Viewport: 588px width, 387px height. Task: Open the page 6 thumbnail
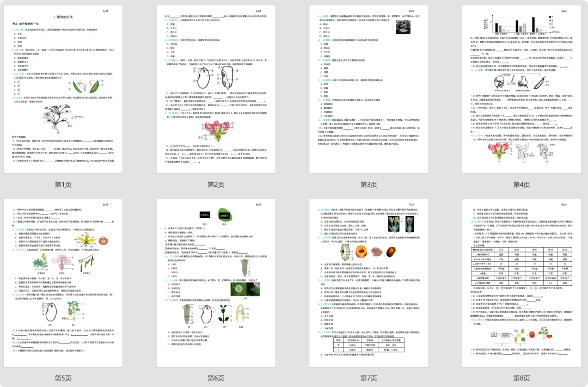(216, 282)
